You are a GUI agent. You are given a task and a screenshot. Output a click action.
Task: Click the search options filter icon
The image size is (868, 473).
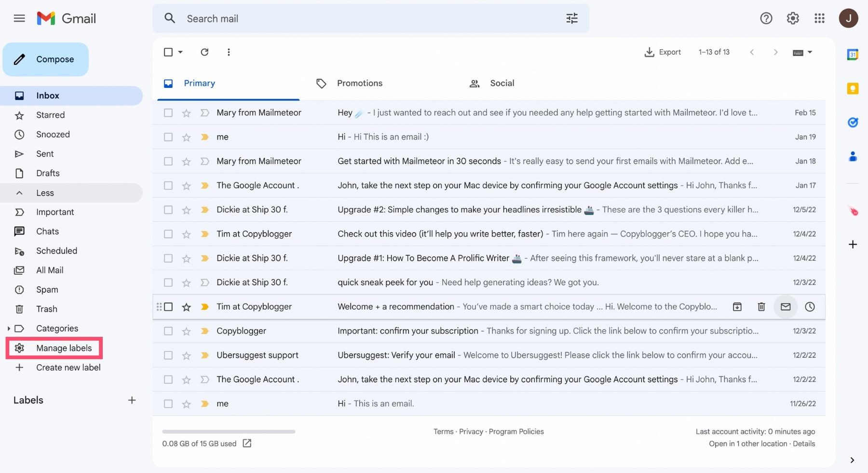572,18
